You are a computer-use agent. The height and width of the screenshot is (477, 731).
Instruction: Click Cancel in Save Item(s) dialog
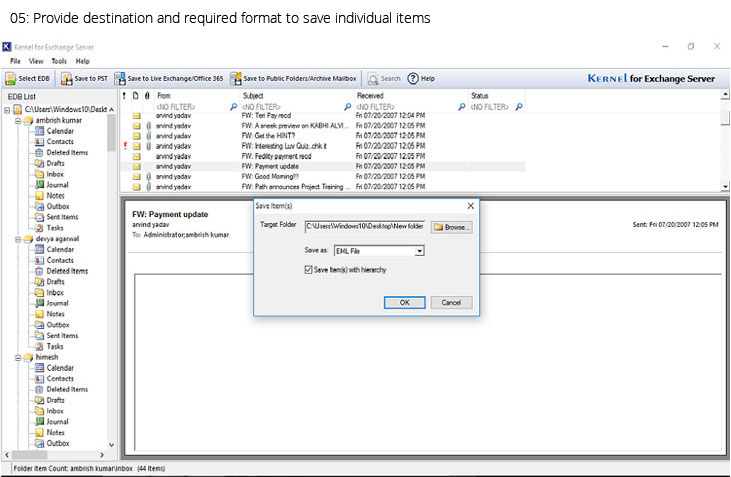click(451, 303)
